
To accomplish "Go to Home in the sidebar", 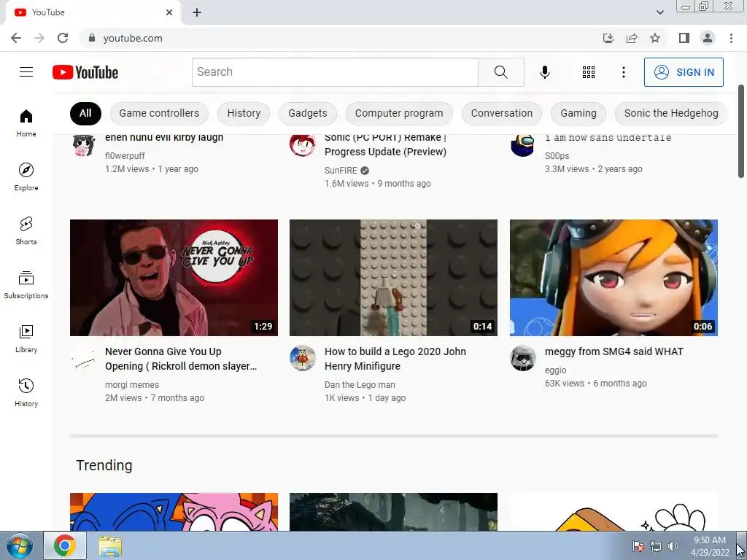I will coord(26,123).
